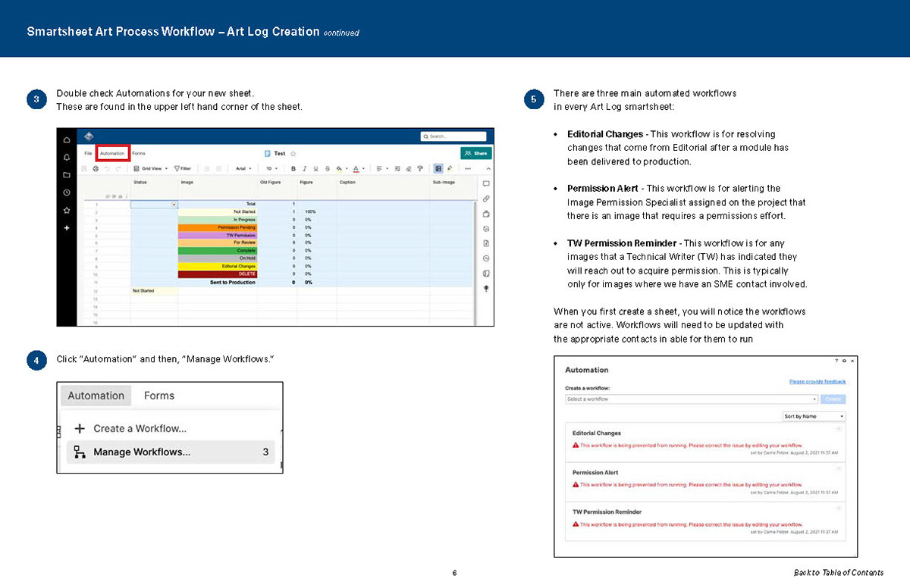Click Automation tab in step 4 image

tap(96, 396)
